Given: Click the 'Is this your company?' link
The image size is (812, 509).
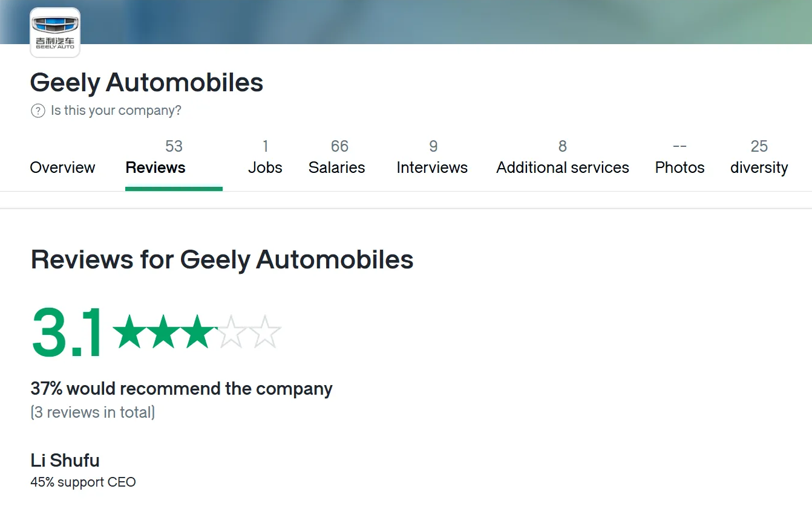Looking at the screenshot, I should point(116,111).
